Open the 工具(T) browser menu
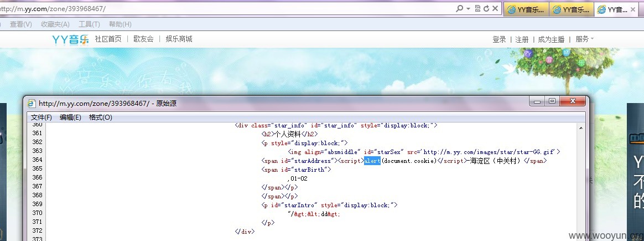The image size is (644, 241). pyautogui.click(x=89, y=24)
